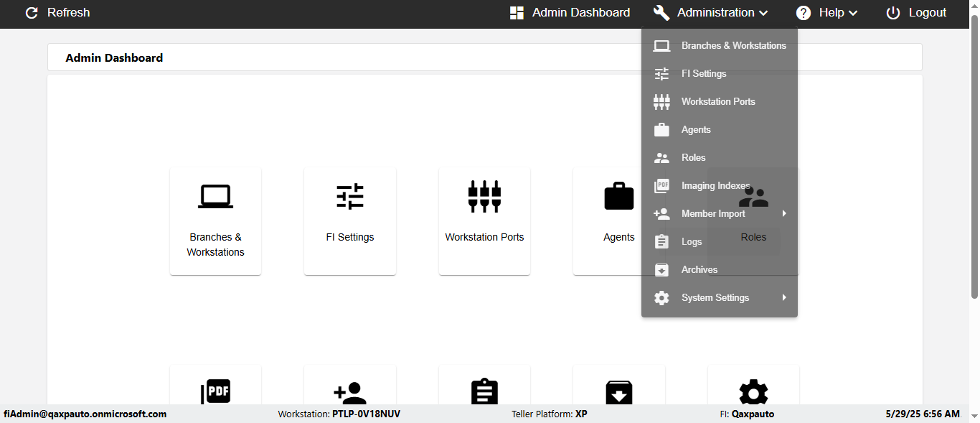Image resolution: width=980 pixels, height=423 pixels.
Task: Click add-person icon beside Member Import menu entry
Action: 661,214
